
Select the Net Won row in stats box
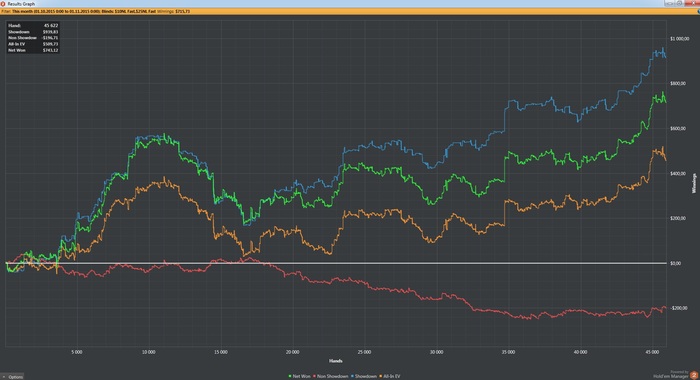33,50
